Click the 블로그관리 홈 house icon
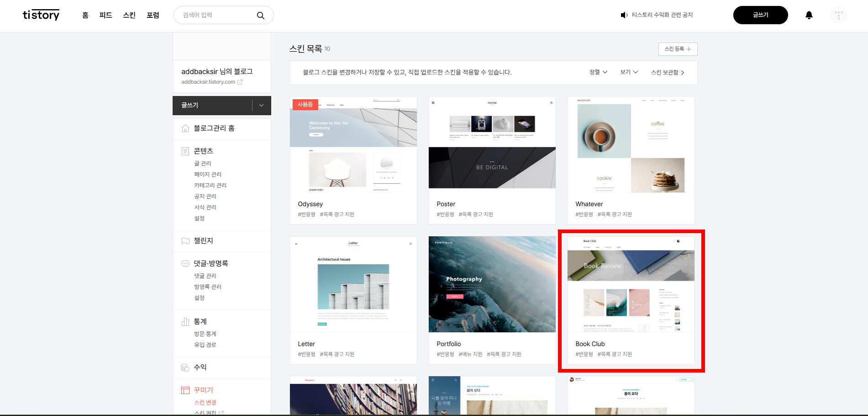 tap(185, 128)
